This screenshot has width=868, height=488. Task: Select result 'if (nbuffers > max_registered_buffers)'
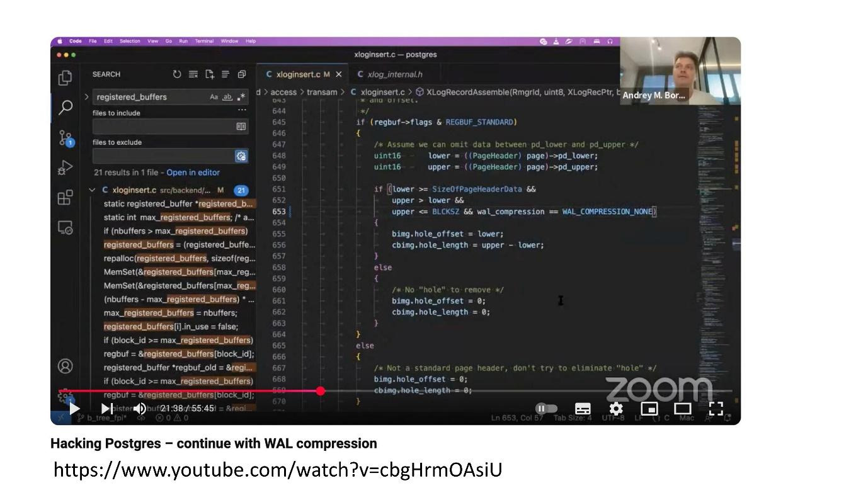coord(176,231)
